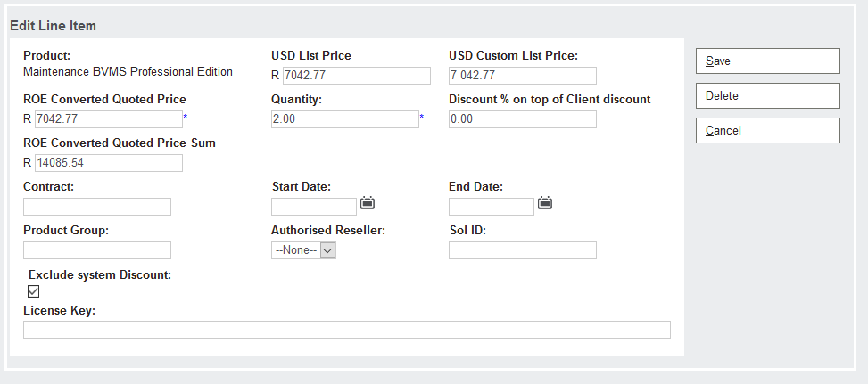The width and height of the screenshot is (868, 384).
Task: Focus the License Key field
Action: 347,330
